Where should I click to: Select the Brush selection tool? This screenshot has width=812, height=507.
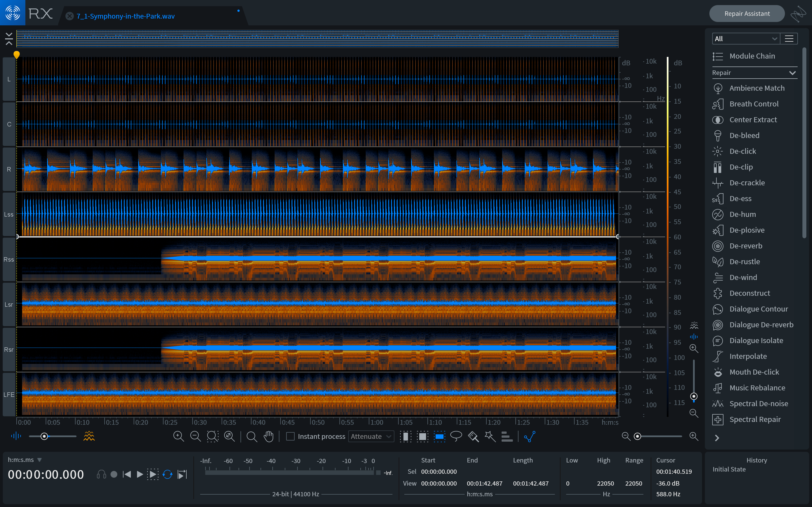pos(473,436)
